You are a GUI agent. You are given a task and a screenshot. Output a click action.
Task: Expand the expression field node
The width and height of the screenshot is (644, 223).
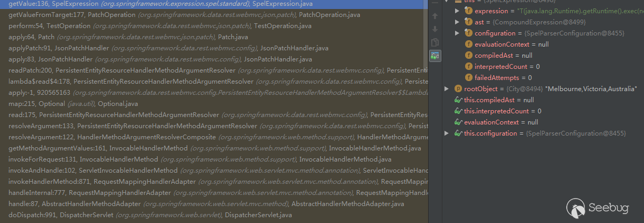(457, 11)
